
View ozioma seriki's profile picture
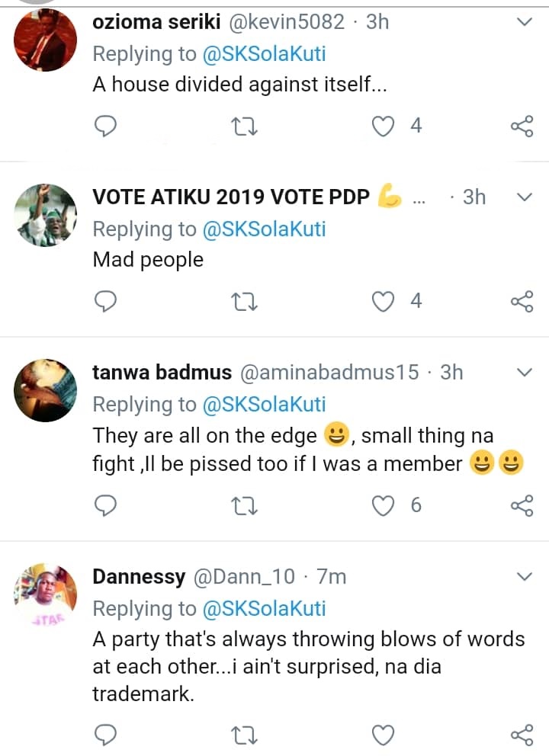pos(46,41)
